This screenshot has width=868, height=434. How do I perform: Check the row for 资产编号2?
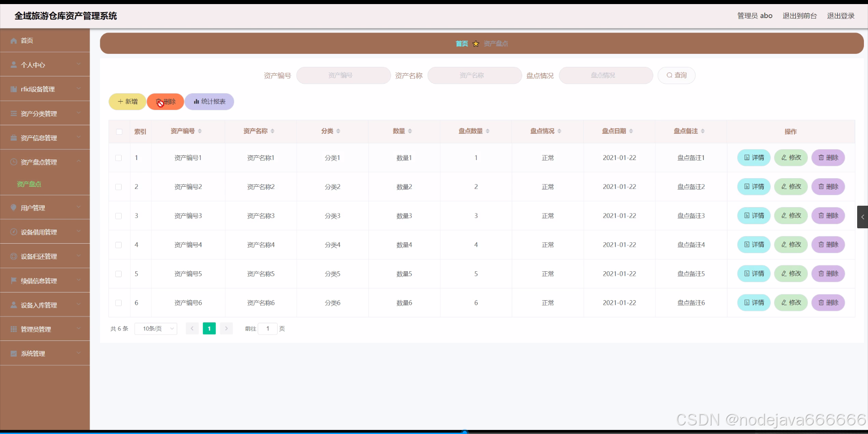point(118,187)
